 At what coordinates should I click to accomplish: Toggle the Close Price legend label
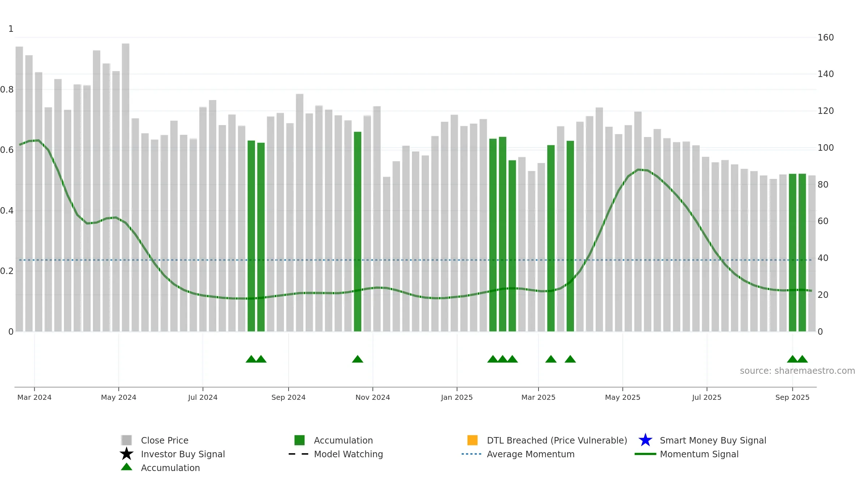(x=165, y=440)
